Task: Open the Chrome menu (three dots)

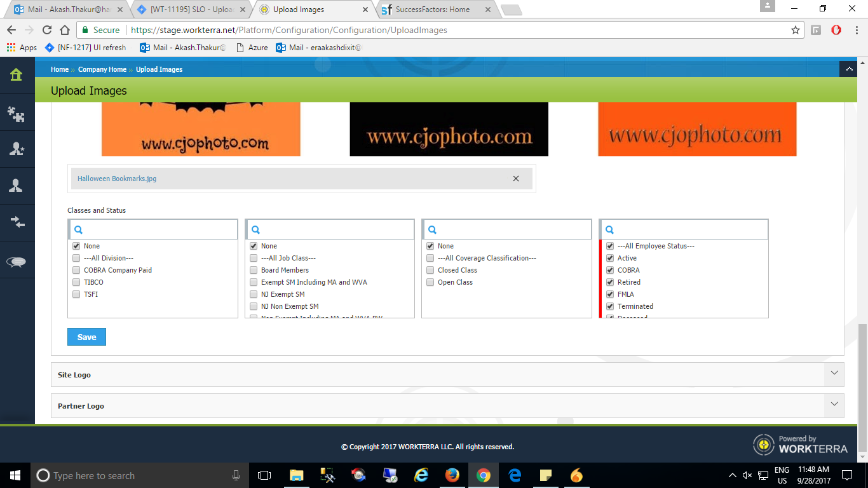Action: [x=856, y=30]
